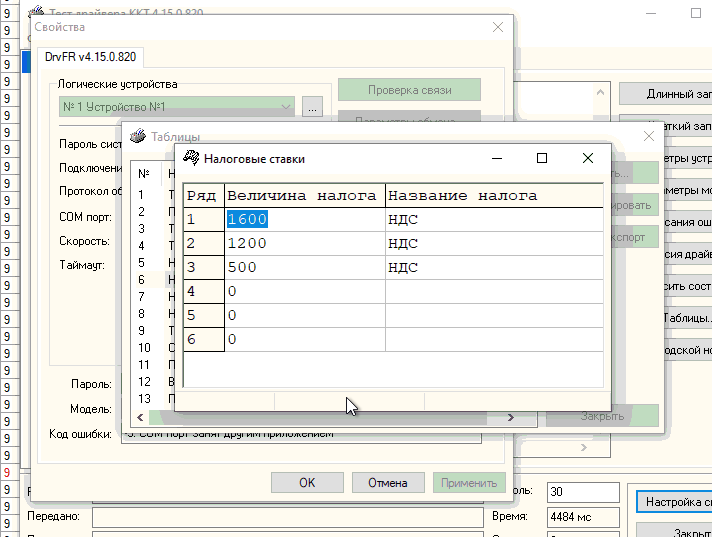712x537 pixels.
Task: Click the Таблицы window title icon
Action: [x=138, y=136]
